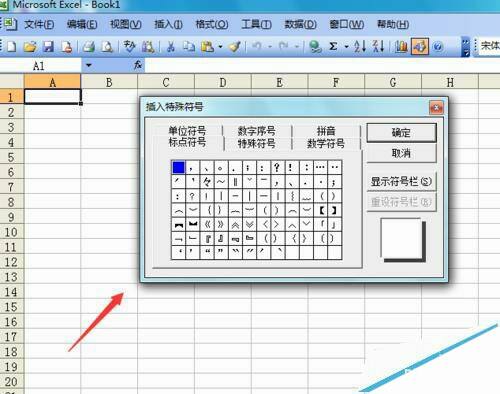Image resolution: width=500 pixels, height=394 pixels.
Task: Click the Cut scissors icon
Action: [x=171, y=47]
